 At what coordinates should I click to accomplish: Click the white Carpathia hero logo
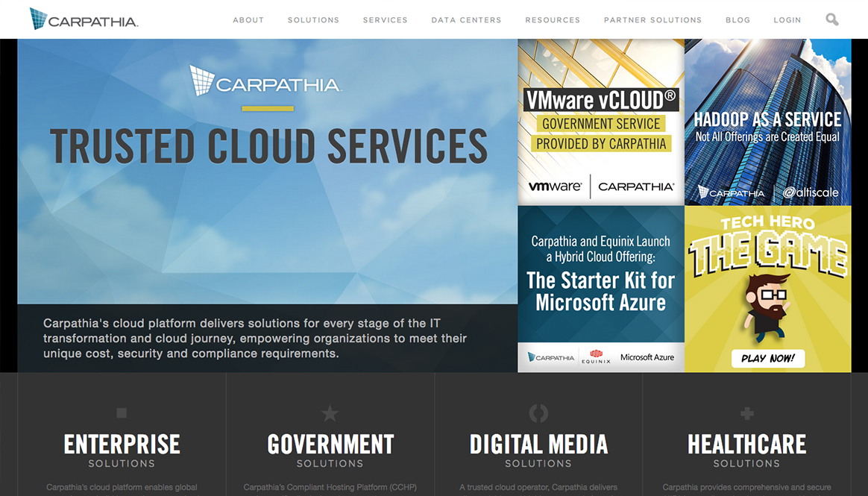click(265, 81)
